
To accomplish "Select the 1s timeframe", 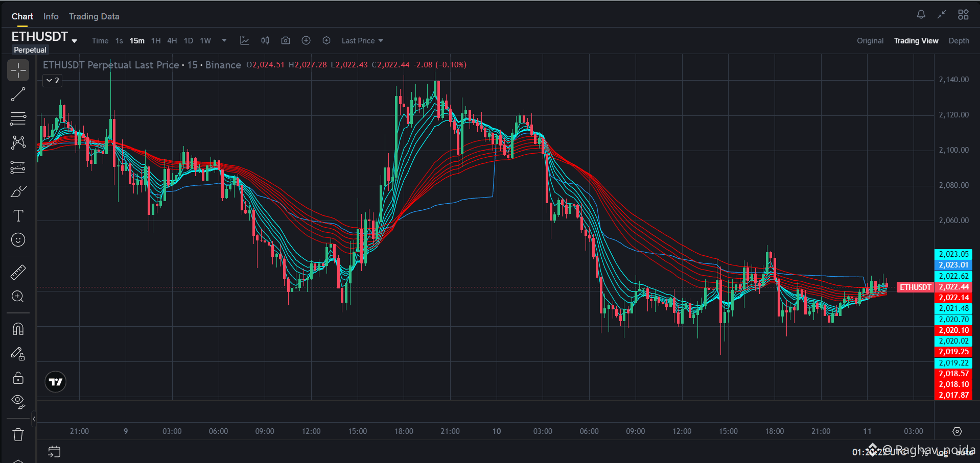I will pyautogui.click(x=119, y=41).
